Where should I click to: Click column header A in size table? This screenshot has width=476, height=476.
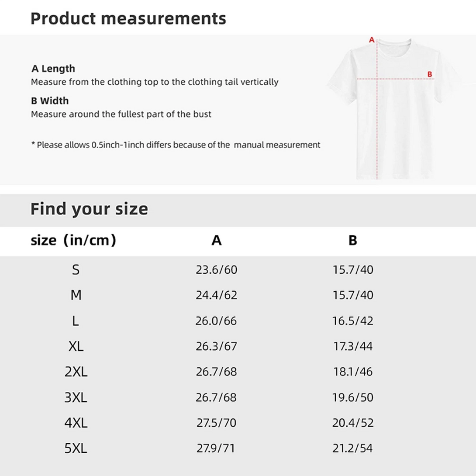pos(217,241)
